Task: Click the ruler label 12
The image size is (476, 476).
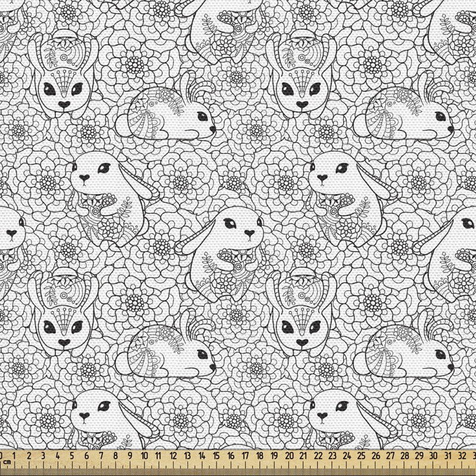Action: tap(173, 456)
